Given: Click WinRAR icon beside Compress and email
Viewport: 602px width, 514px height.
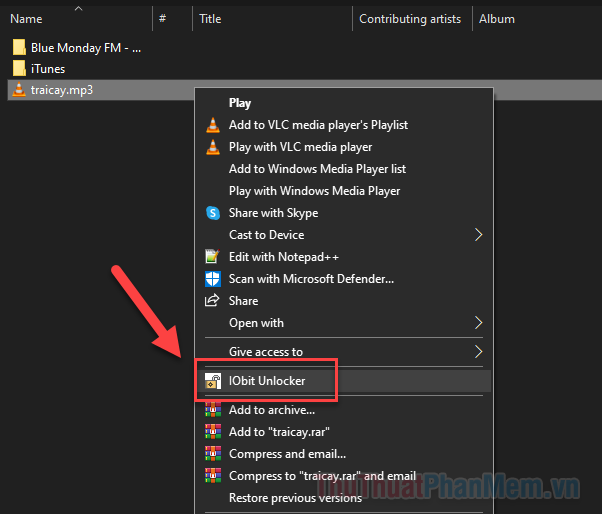Looking at the screenshot, I should pyautogui.click(x=213, y=454).
